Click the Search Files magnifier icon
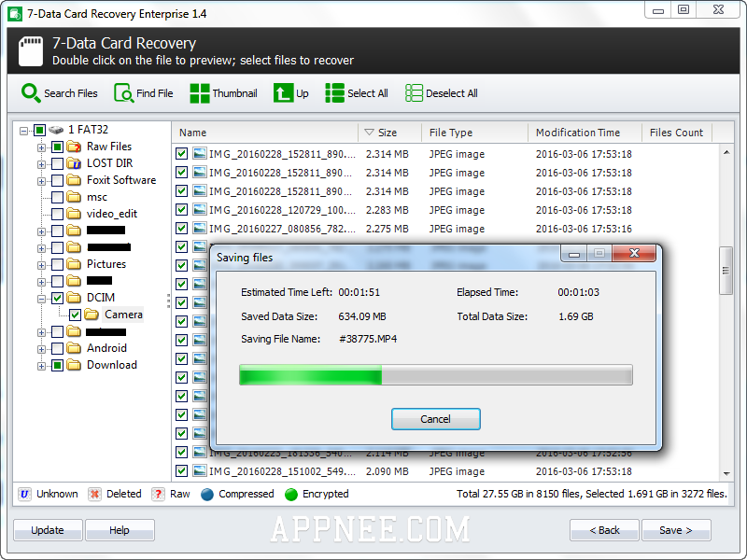 tap(31, 92)
